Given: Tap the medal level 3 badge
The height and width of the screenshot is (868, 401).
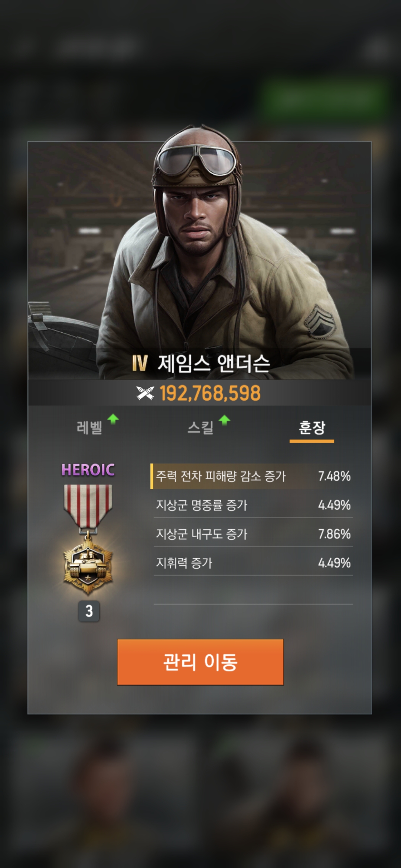Looking at the screenshot, I should point(89,611).
